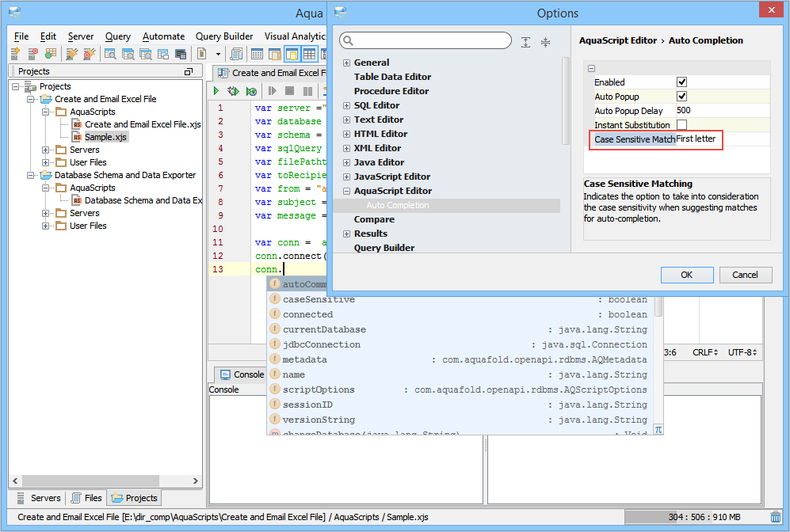Click the New document toolbar icon
Screen dimensions: 790x532
(201, 53)
